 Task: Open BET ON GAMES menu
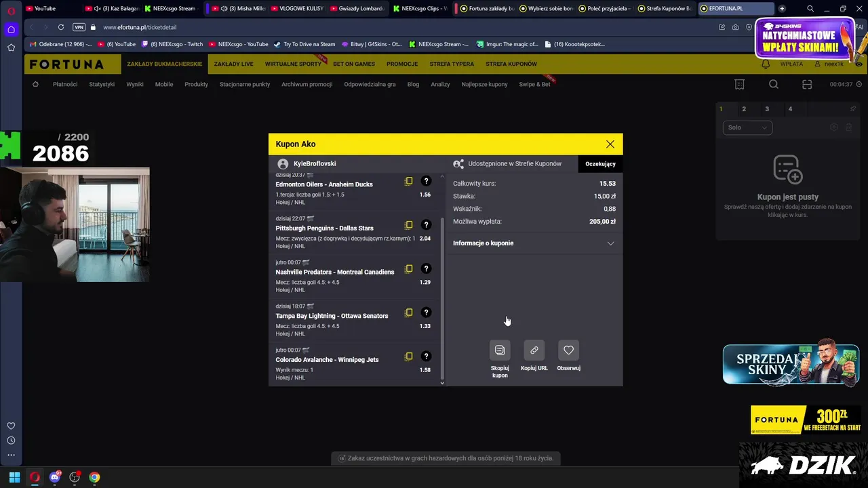coord(354,64)
